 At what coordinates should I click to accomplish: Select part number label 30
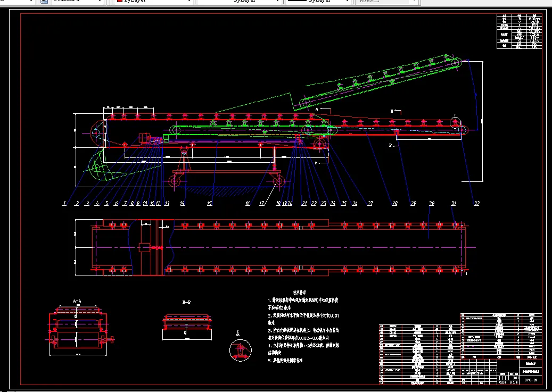(x=432, y=203)
